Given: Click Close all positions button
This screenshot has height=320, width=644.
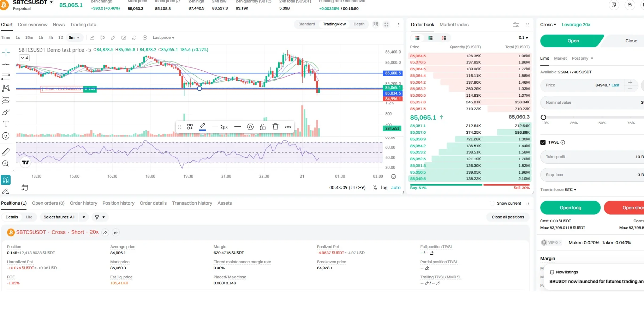Looking at the screenshot, I should (x=508, y=217).
